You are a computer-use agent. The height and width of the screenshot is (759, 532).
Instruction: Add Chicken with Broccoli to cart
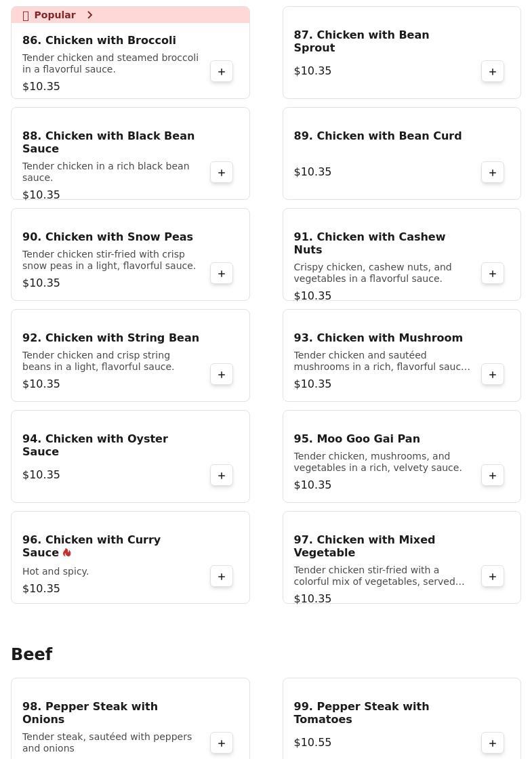pos(222,72)
